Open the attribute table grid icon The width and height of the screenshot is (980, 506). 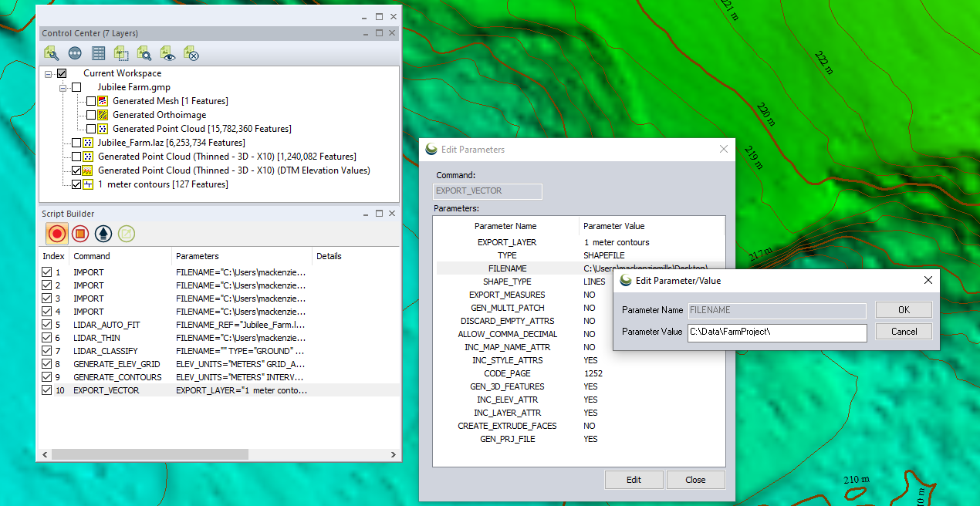(98, 53)
